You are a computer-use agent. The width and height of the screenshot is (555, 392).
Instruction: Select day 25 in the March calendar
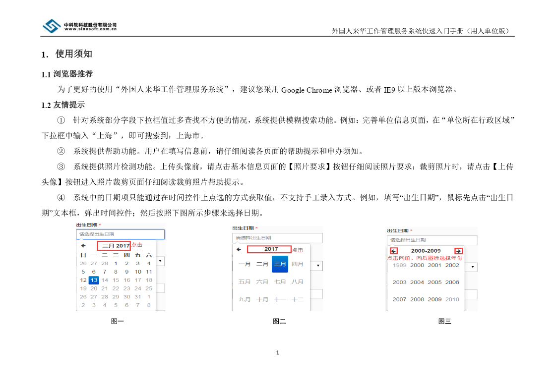pos(149,288)
